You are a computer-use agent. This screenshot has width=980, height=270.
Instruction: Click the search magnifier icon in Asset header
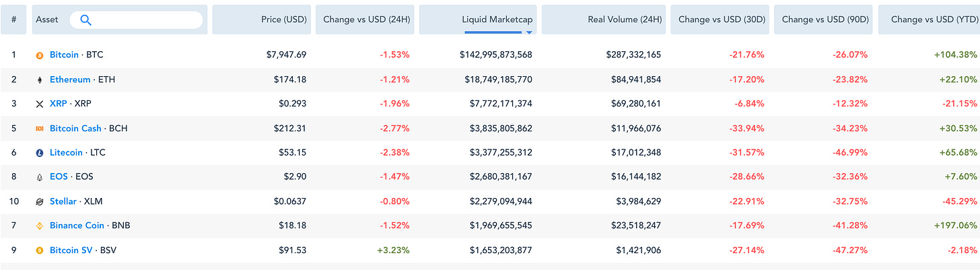[85, 20]
